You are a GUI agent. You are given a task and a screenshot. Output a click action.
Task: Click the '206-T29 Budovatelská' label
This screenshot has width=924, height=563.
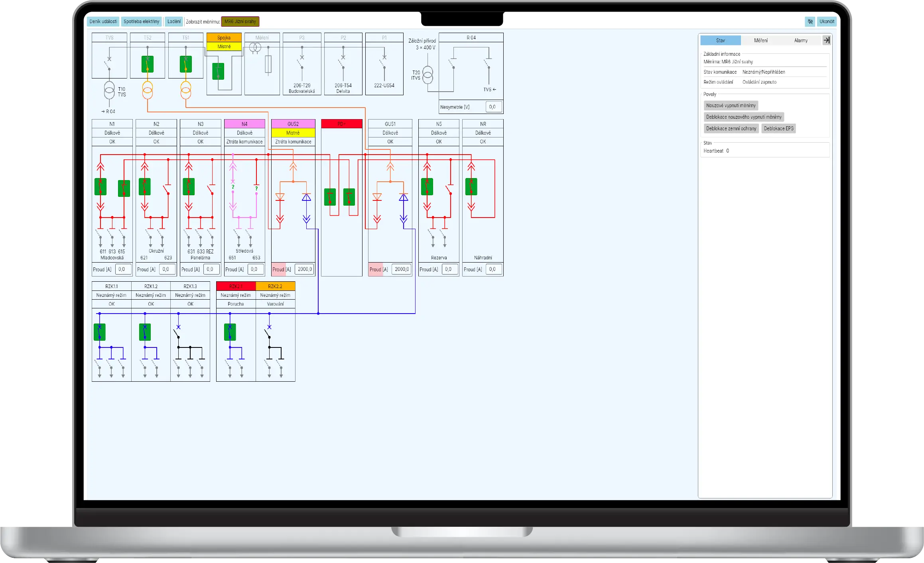pyautogui.click(x=302, y=88)
